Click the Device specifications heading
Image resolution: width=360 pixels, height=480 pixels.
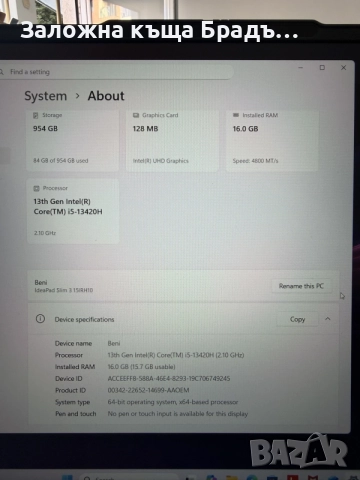(x=84, y=319)
